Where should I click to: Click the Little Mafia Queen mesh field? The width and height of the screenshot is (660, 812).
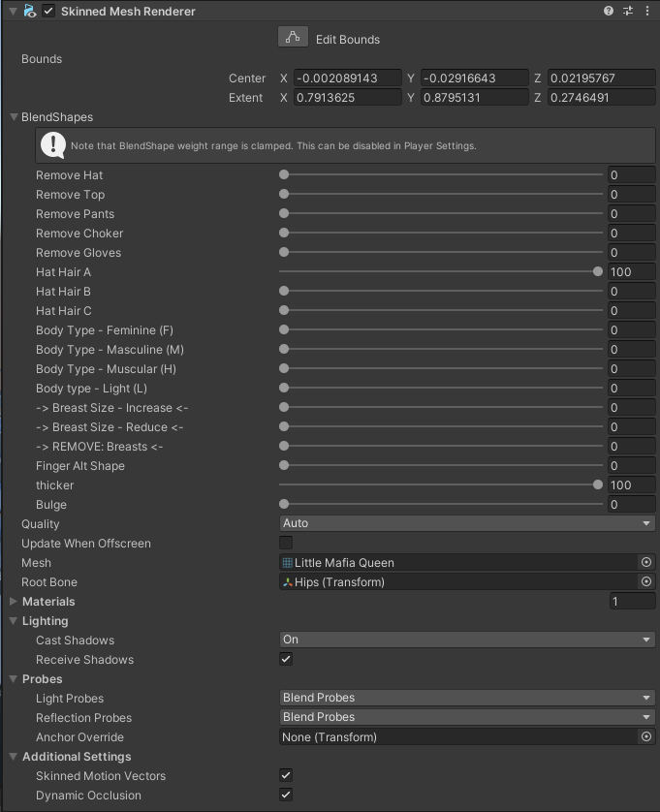click(x=457, y=562)
